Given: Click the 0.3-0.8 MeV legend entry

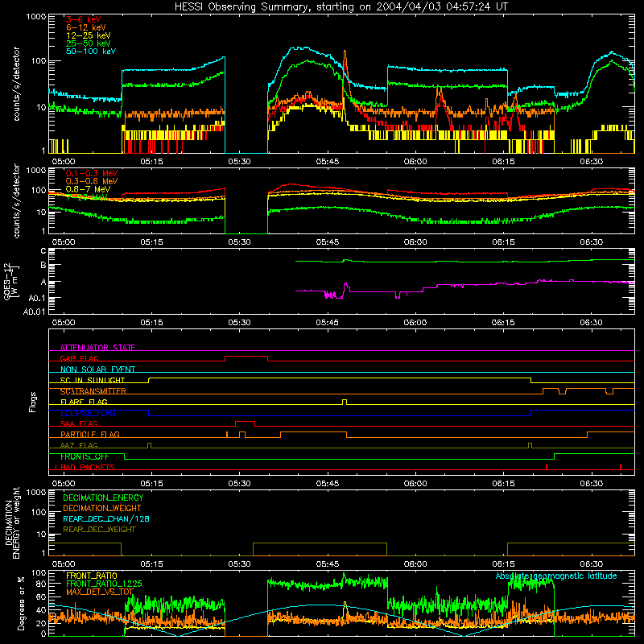Looking at the screenshot, I should click(92, 181).
